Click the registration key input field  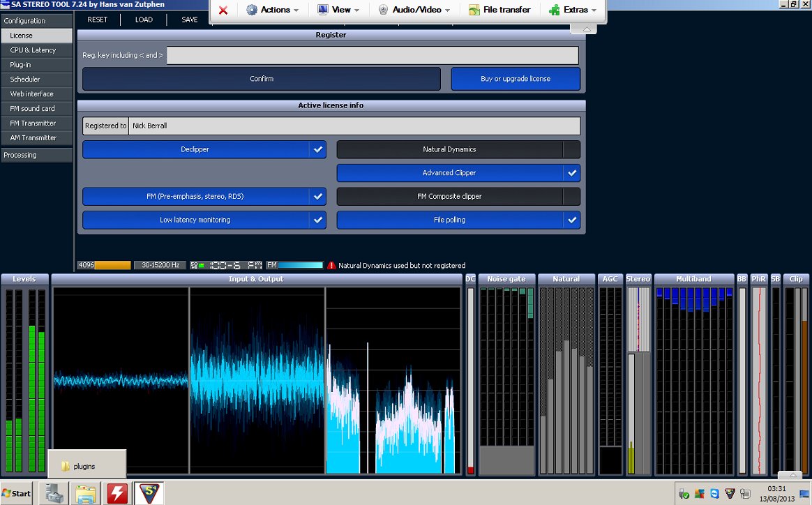[x=373, y=55]
